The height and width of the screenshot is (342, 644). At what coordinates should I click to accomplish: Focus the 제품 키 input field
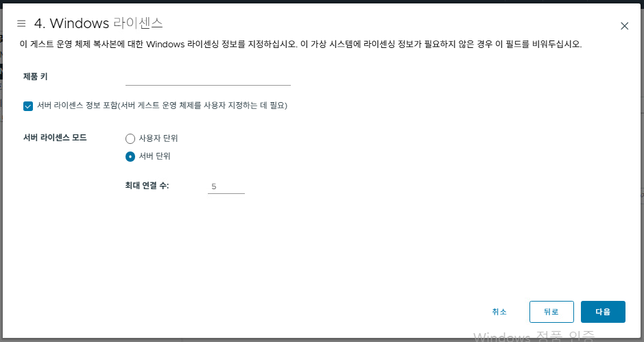208,77
